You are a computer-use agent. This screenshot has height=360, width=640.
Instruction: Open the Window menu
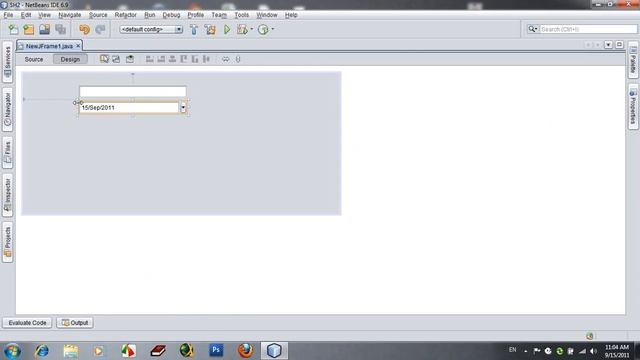267,15
